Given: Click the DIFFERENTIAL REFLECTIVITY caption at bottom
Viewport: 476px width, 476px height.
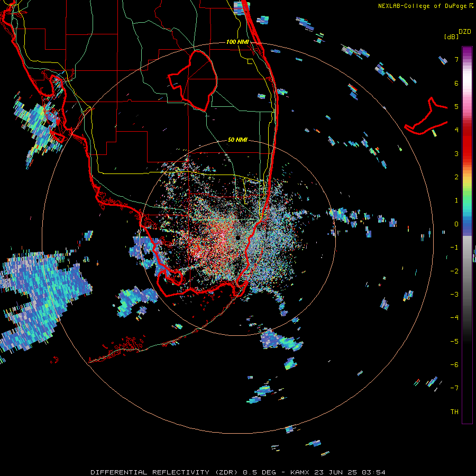Looking at the screenshot, I should click(x=150, y=472).
